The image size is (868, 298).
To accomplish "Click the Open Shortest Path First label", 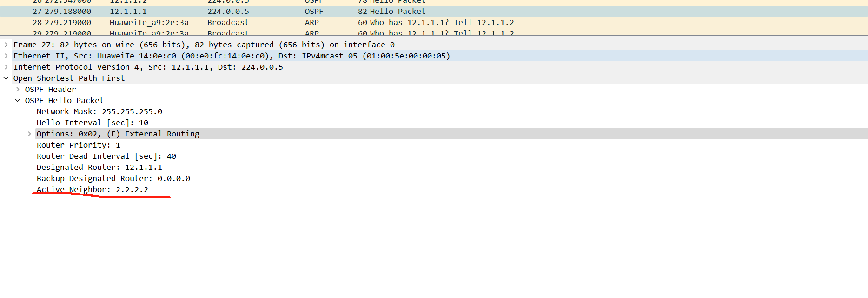I will [x=69, y=78].
